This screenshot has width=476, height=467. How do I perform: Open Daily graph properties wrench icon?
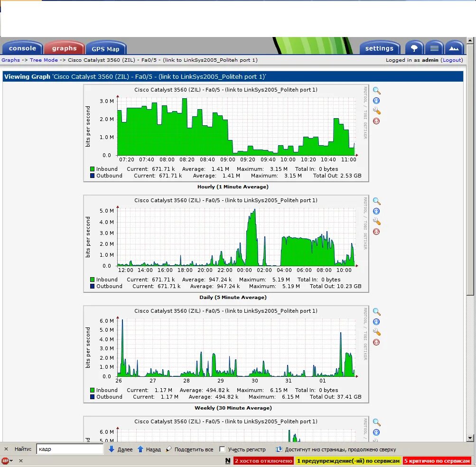point(376,221)
